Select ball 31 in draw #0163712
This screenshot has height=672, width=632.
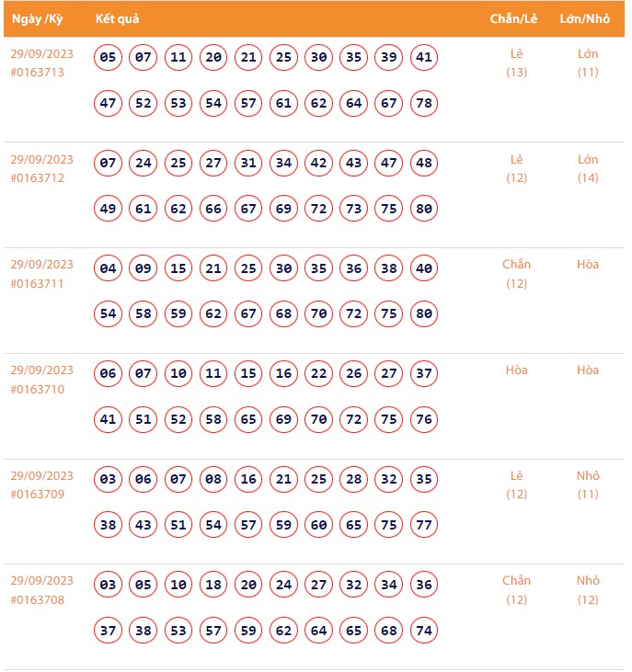click(248, 164)
